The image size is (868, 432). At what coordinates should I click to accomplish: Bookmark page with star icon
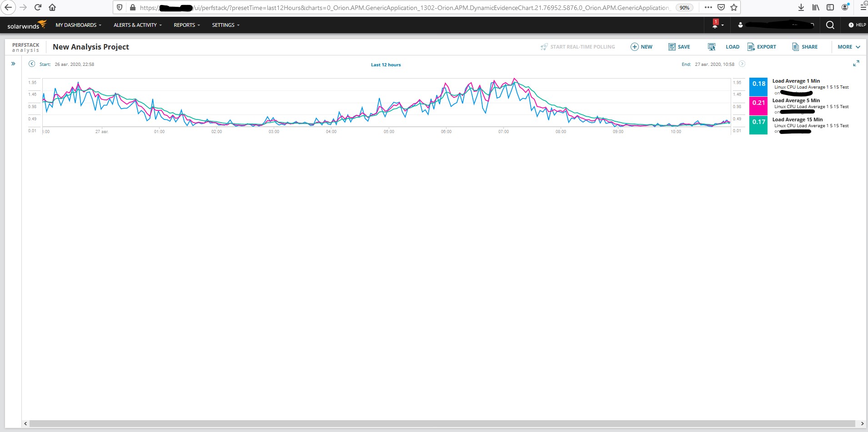(734, 7)
